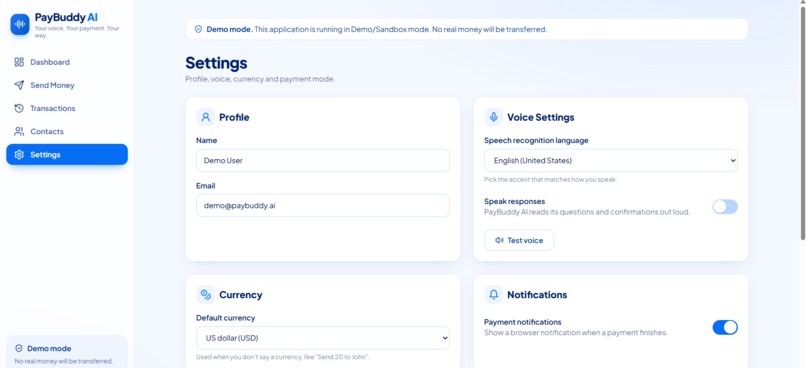Viewport: 806px width, 368px height.
Task: Click the shield icon in Demo mode banner
Action: tap(198, 29)
